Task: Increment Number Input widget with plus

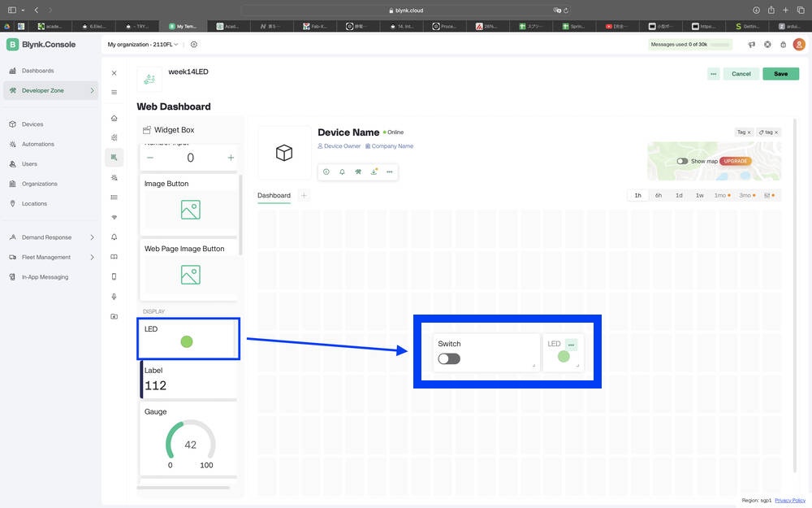Action: [x=231, y=158]
